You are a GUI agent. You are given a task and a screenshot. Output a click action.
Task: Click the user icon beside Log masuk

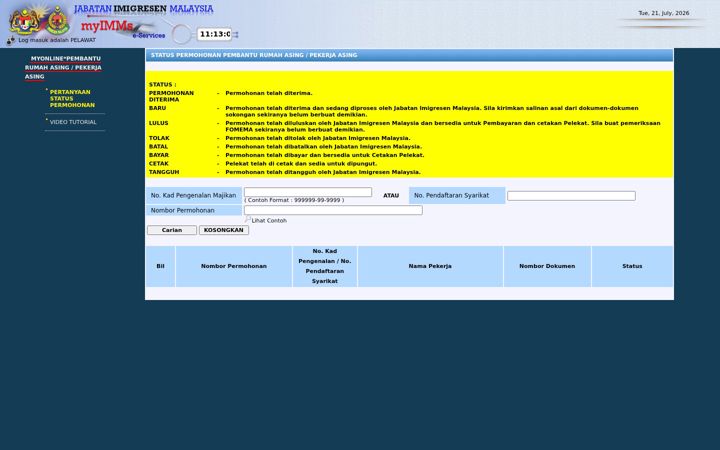(11, 41)
